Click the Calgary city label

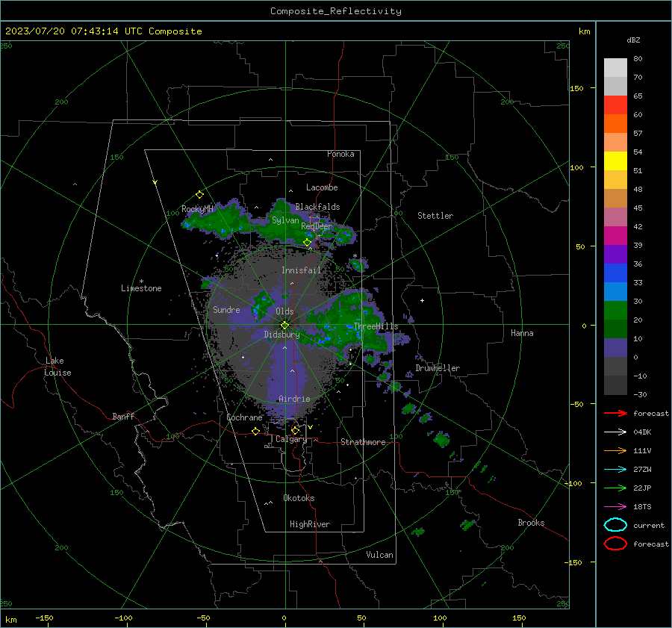coord(291,439)
